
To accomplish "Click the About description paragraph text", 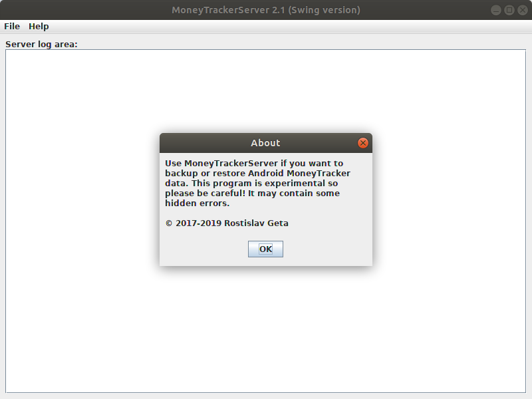I will (x=257, y=184).
